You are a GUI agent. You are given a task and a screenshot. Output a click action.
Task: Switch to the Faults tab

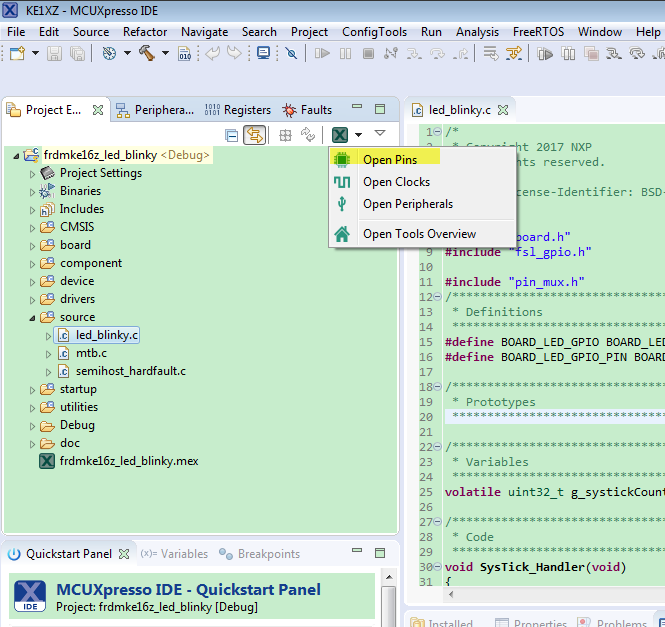coord(308,110)
